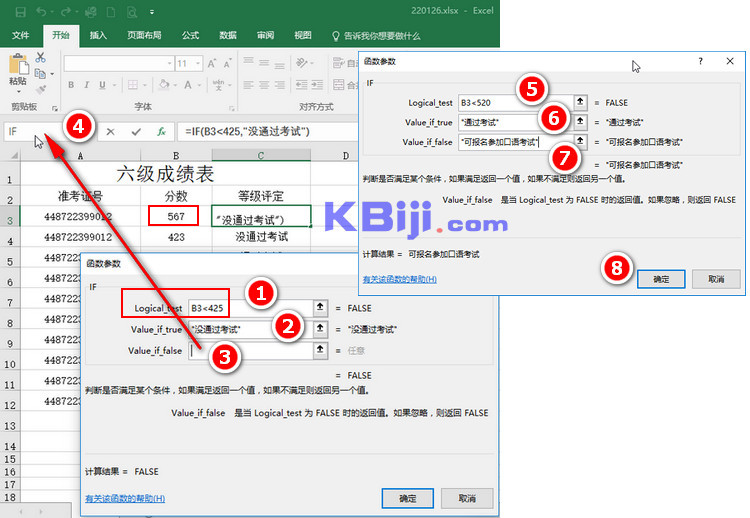The image size is (750, 518).
Task: Open the font size 11 dropdown
Action: click(198, 63)
